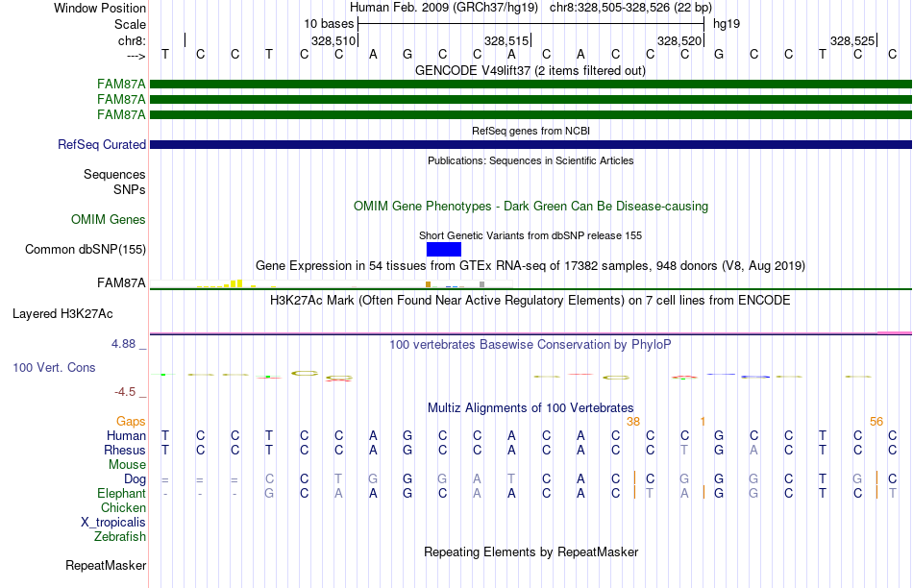Click the 328,525 position marker
The height and width of the screenshot is (588, 913).
click(852, 40)
